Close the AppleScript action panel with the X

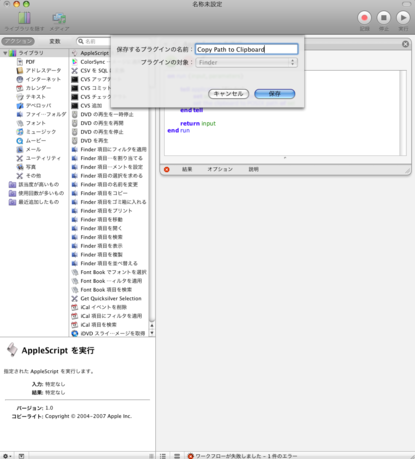(405, 44)
